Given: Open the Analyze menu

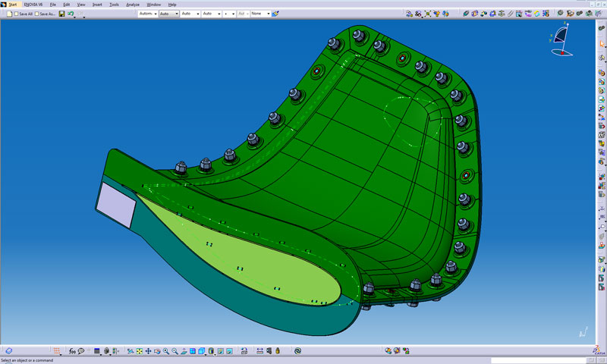Looking at the screenshot, I should 134,5.
